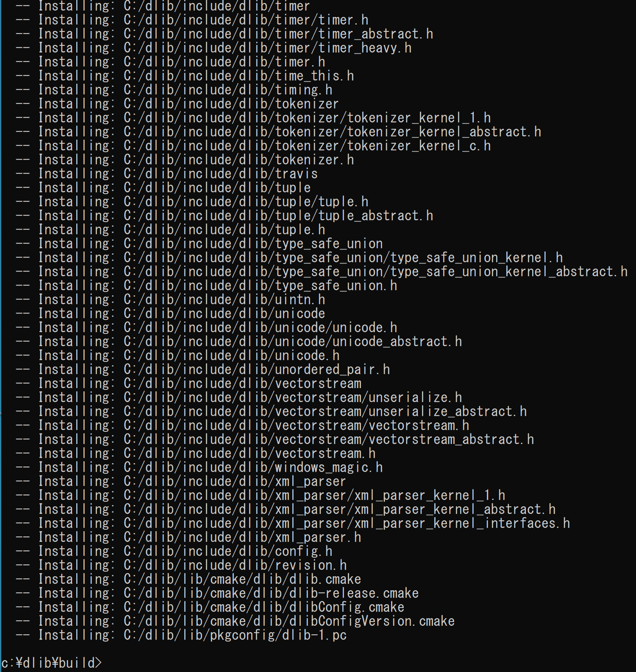Viewport: 636px width, 672px height.
Task: Select the dlibConfigVersion.cmake output line
Action: 235,621
